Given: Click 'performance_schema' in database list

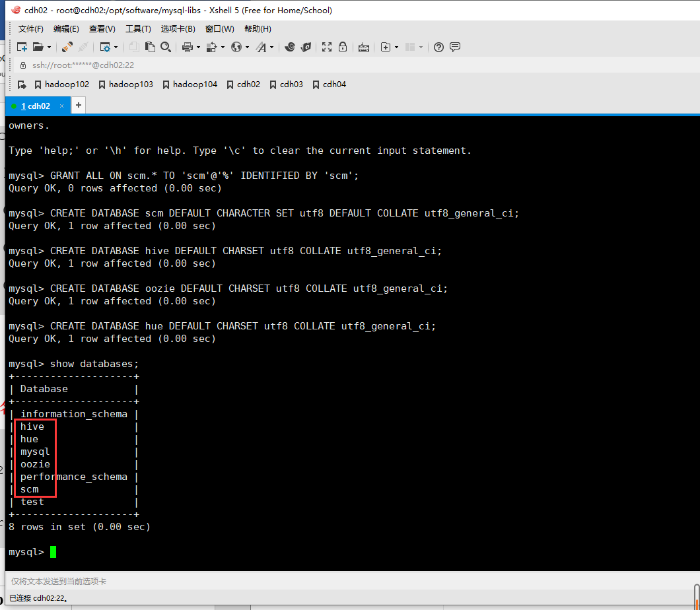Looking at the screenshot, I should pos(74,477).
